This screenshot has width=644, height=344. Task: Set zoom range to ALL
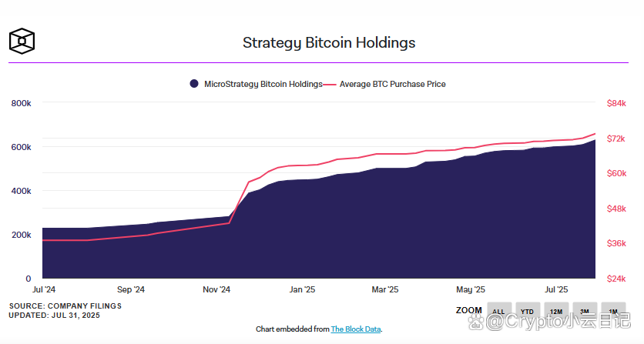coord(498,311)
